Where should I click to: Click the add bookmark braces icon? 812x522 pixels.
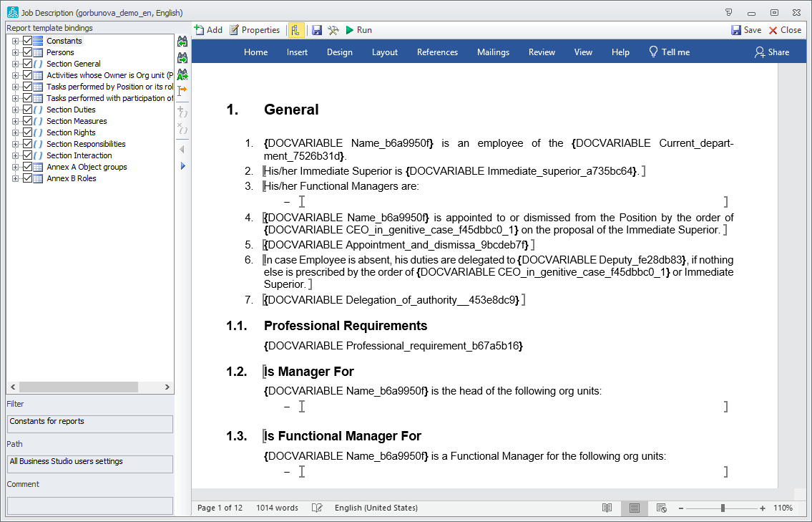(x=182, y=112)
